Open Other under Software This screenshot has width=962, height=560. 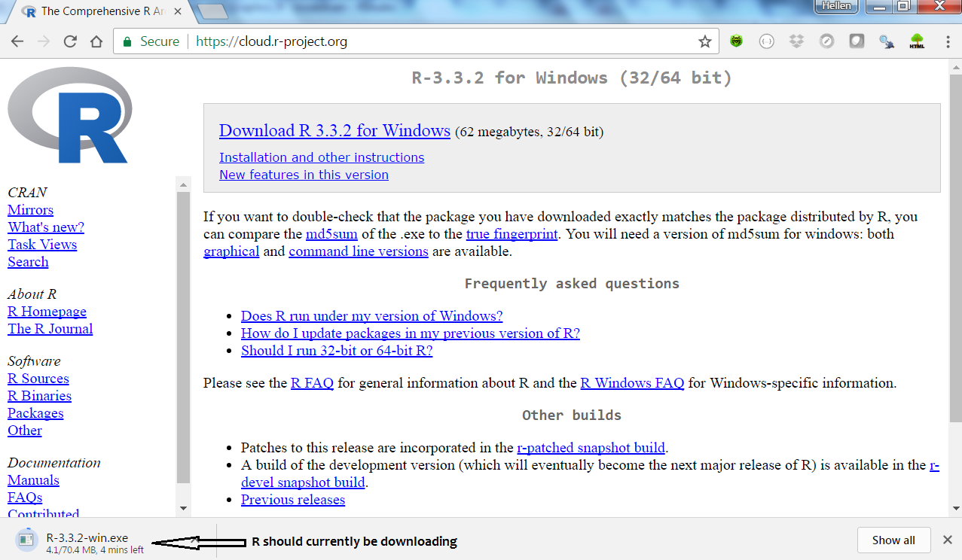[25, 431]
